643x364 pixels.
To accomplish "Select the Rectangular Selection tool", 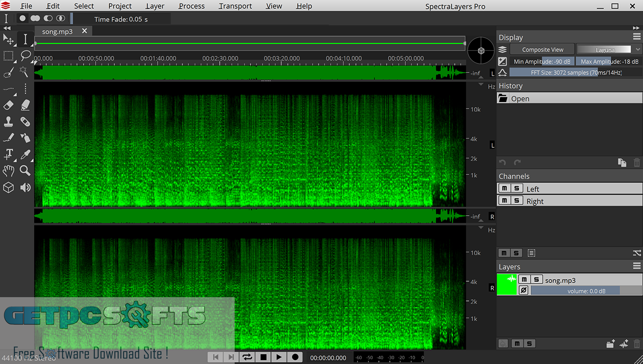I will [8, 56].
